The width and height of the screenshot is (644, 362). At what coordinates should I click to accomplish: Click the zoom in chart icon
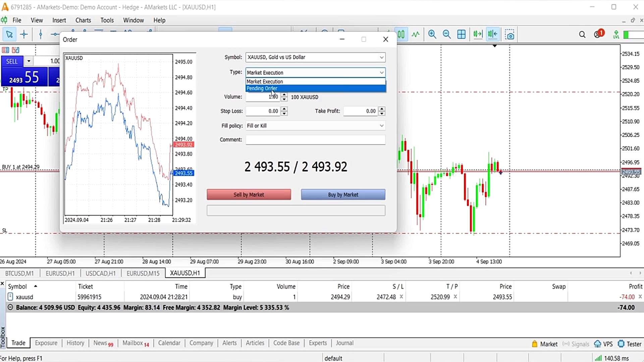(432, 34)
